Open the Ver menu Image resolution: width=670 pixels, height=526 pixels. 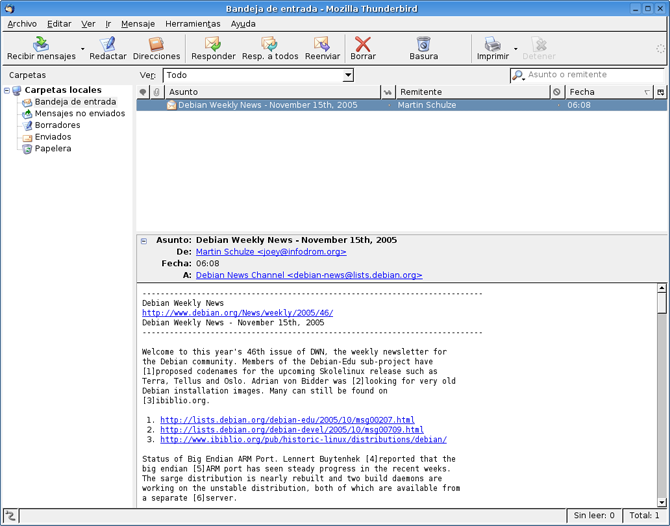(x=88, y=24)
